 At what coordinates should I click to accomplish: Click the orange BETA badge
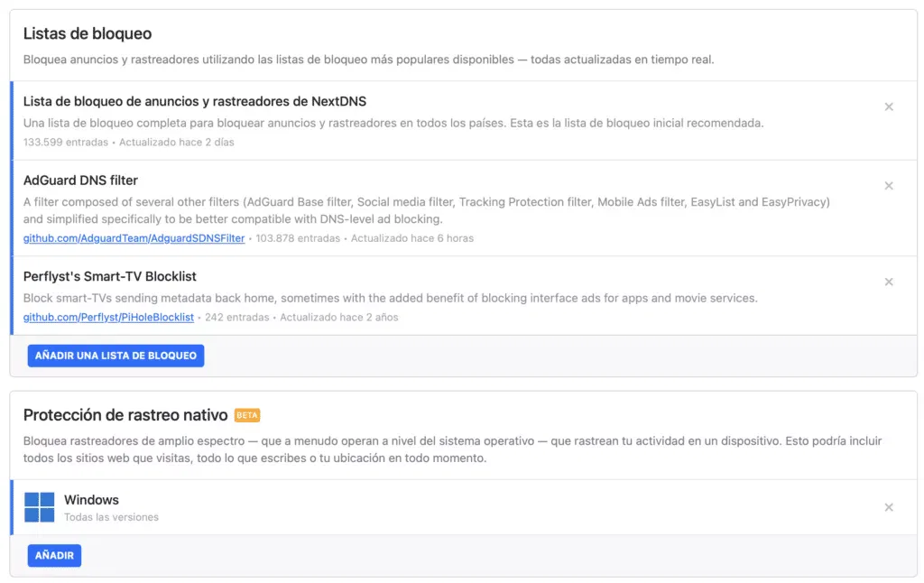[x=247, y=416]
